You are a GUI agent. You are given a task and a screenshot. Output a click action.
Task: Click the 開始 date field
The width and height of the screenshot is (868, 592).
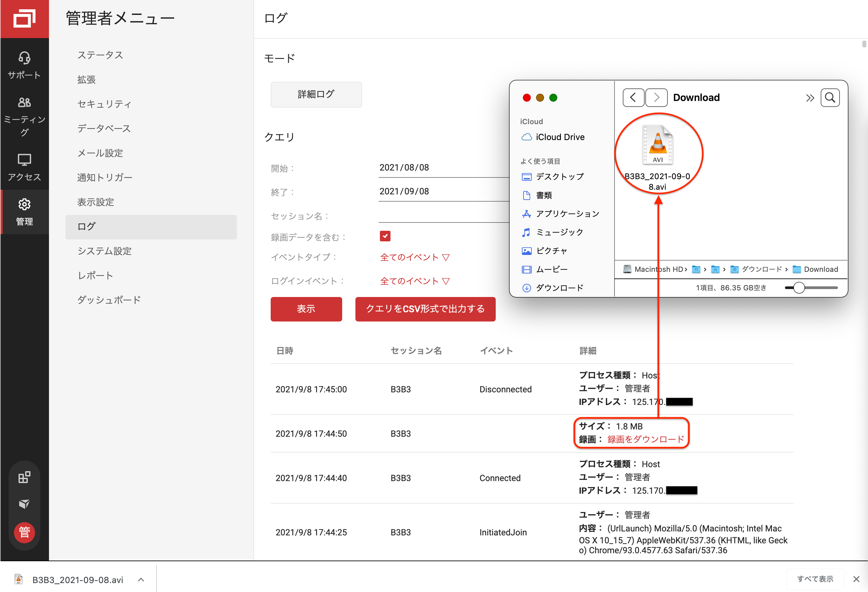pyautogui.click(x=444, y=168)
